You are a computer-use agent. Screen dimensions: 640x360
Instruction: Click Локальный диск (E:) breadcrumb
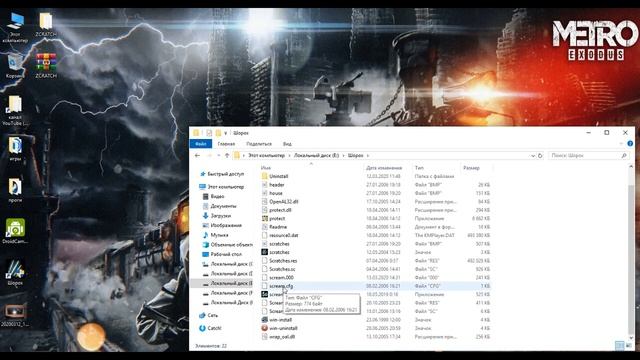pyautogui.click(x=316, y=156)
